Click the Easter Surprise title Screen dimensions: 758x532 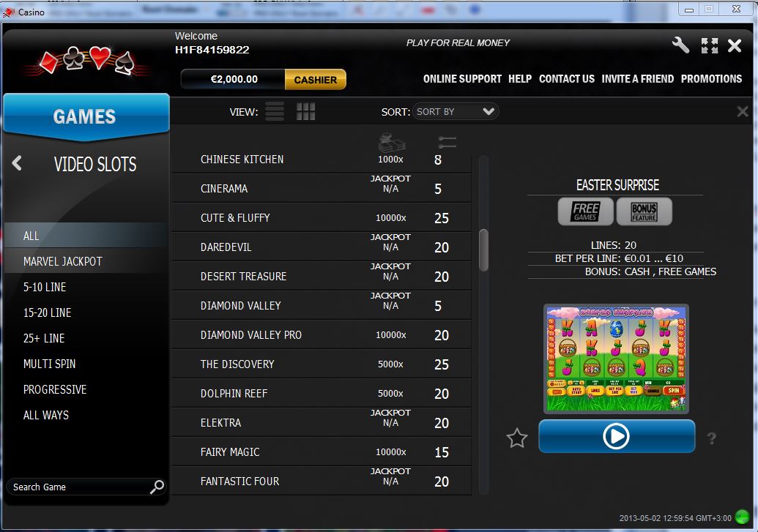617,185
